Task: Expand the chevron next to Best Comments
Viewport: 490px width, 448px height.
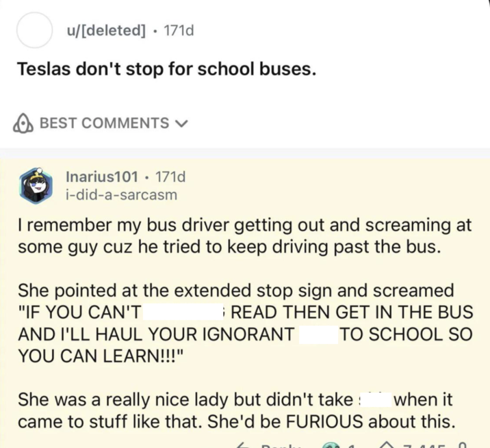Action: 181,124
